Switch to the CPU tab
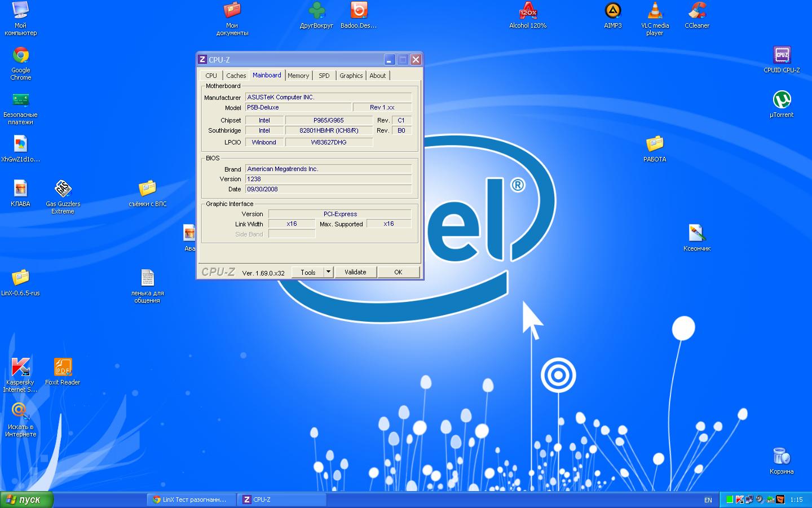 coord(211,76)
